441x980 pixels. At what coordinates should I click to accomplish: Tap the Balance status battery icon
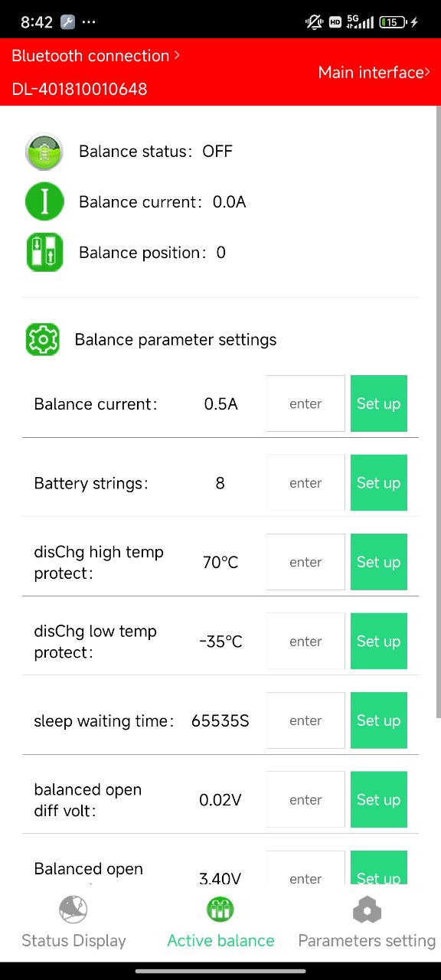point(44,152)
